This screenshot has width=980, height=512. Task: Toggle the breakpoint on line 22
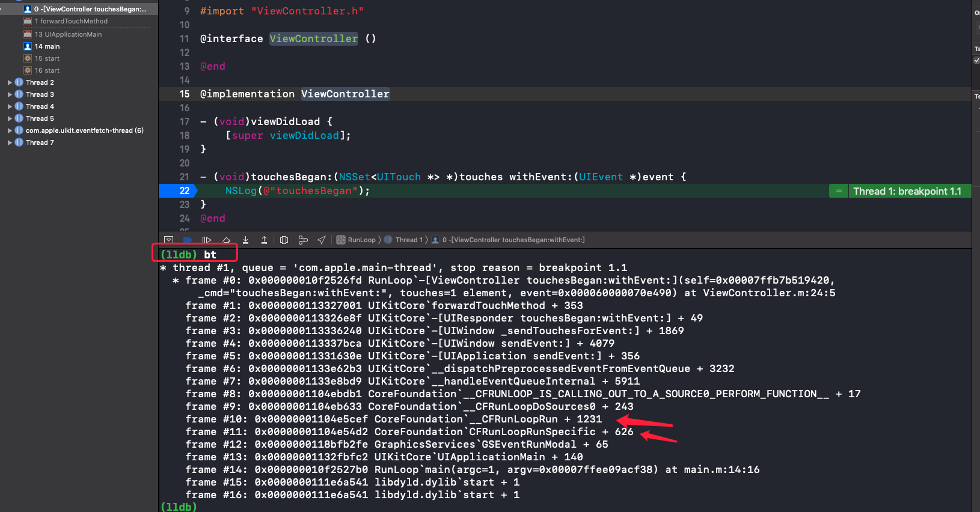178,190
